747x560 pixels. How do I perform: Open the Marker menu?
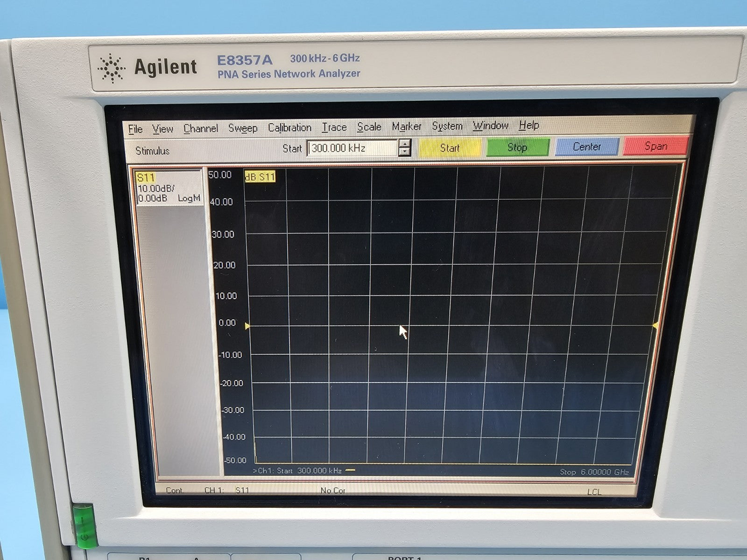click(407, 126)
